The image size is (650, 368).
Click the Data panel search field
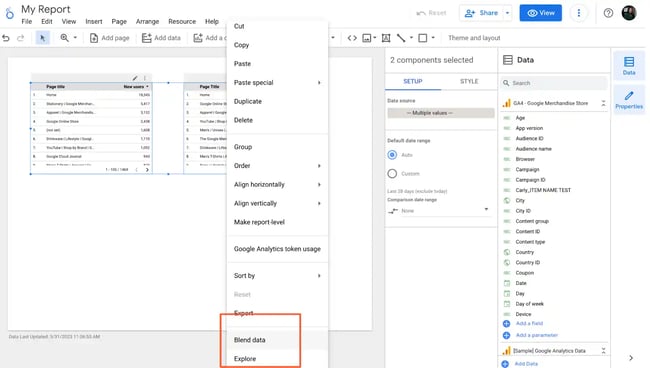click(x=553, y=83)
